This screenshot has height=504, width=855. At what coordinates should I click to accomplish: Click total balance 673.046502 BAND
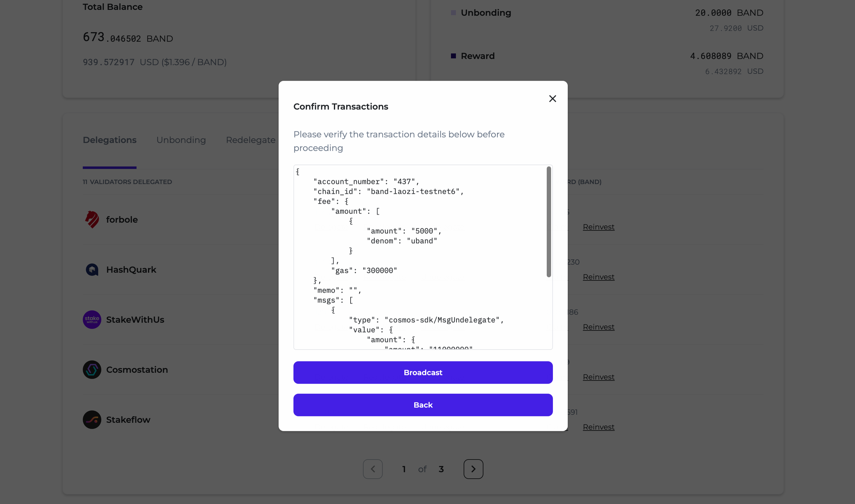(x=128, y=37)
